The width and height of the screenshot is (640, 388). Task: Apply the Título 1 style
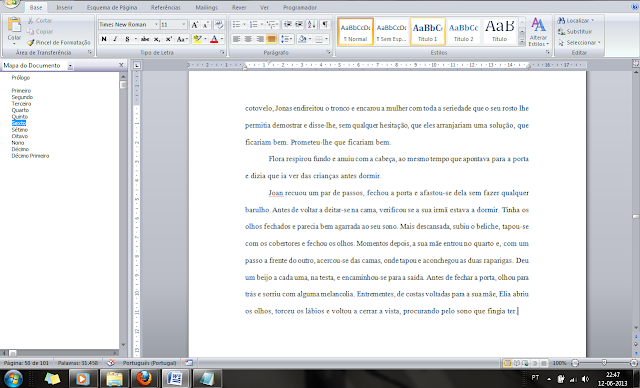coord(427,31)
